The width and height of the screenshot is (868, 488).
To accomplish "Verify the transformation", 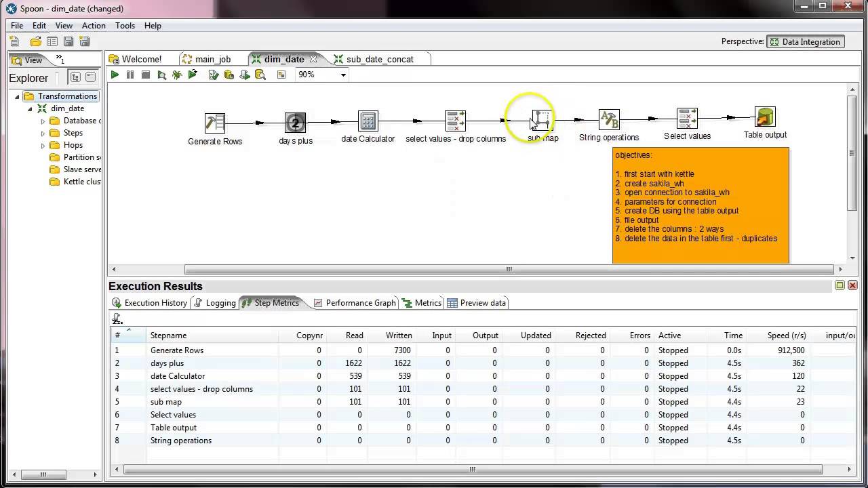I will pyautogui.click(x=214, y=75).
